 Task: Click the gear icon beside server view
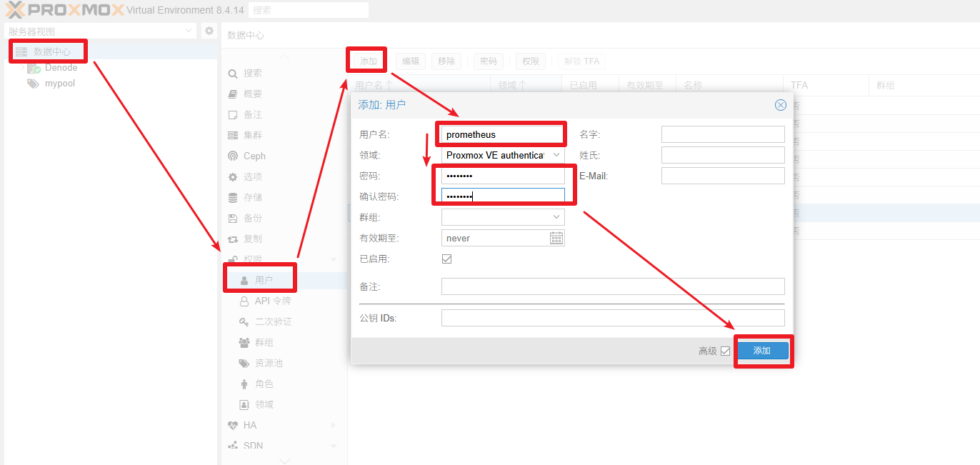[209, 31]
